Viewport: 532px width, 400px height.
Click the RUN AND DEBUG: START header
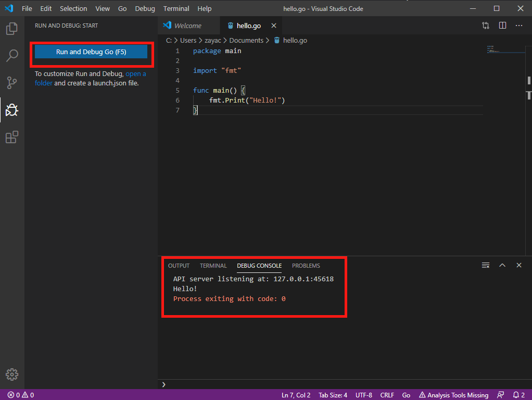(67, 26)
